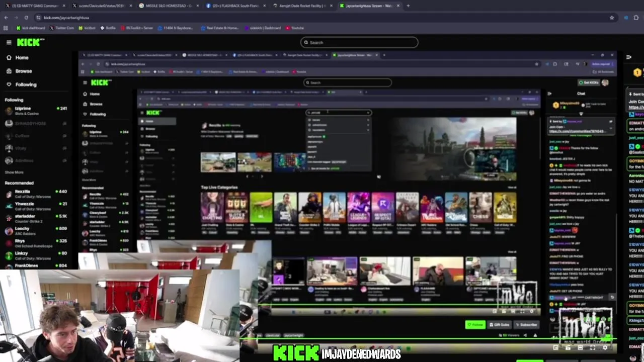Open starladder Counter-Strike 2 channel
Screen dimensions: 644x362
36,219
